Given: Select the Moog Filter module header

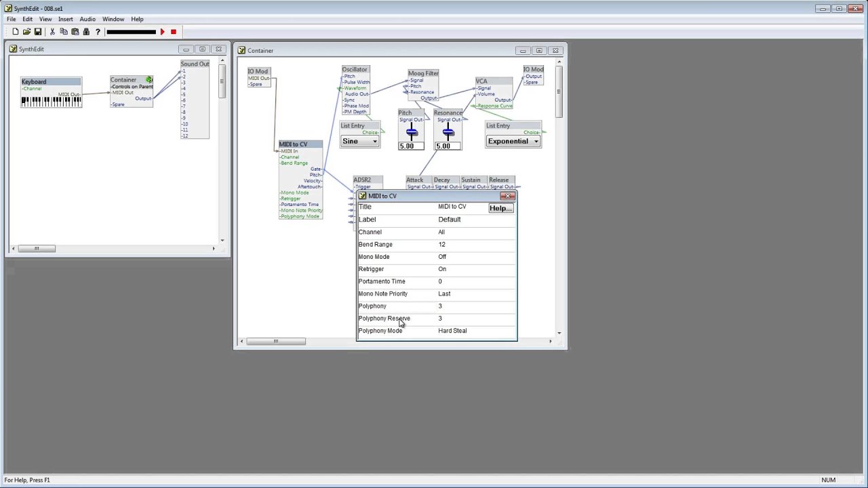Looking at the screenshot, I should point(423,73).
